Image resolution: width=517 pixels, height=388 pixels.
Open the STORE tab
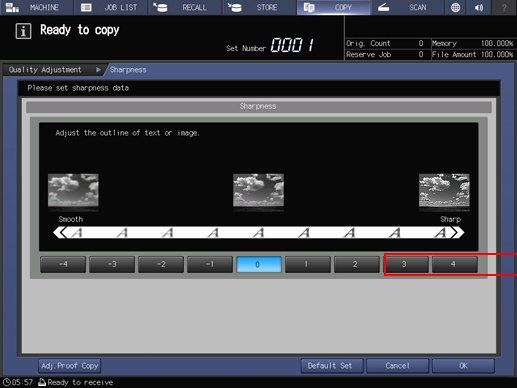point(259,7)
